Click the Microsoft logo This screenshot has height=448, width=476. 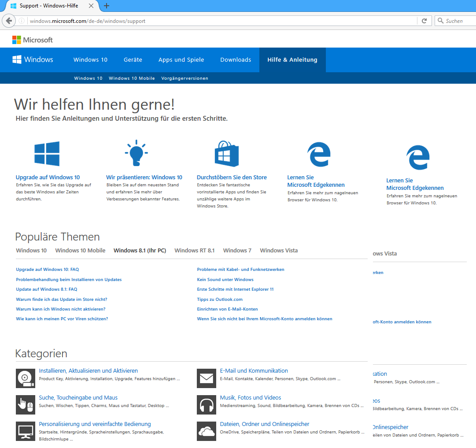click(x=33, y=40)
